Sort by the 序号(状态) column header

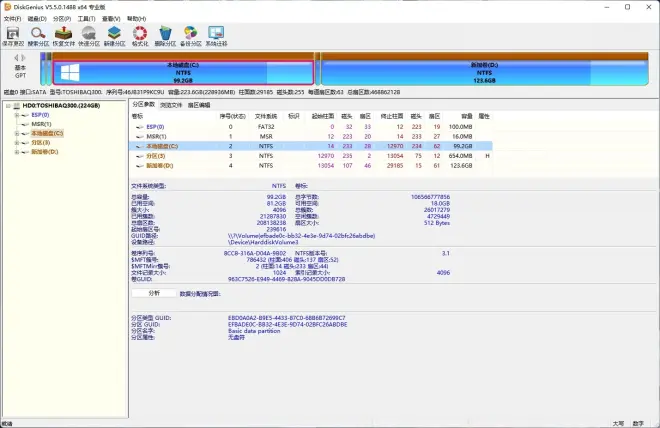coord(232,116)
